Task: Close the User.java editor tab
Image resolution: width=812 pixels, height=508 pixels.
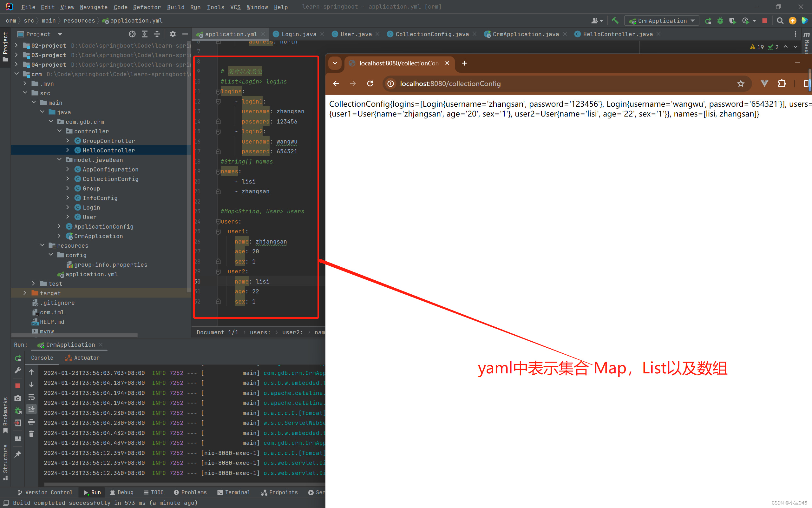Action: click(x=377, y=34)
